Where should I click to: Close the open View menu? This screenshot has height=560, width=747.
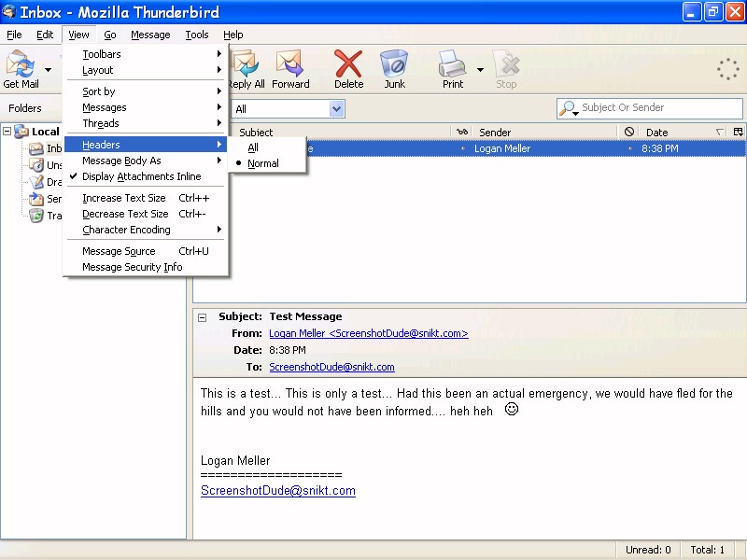[x=78, y=35]
